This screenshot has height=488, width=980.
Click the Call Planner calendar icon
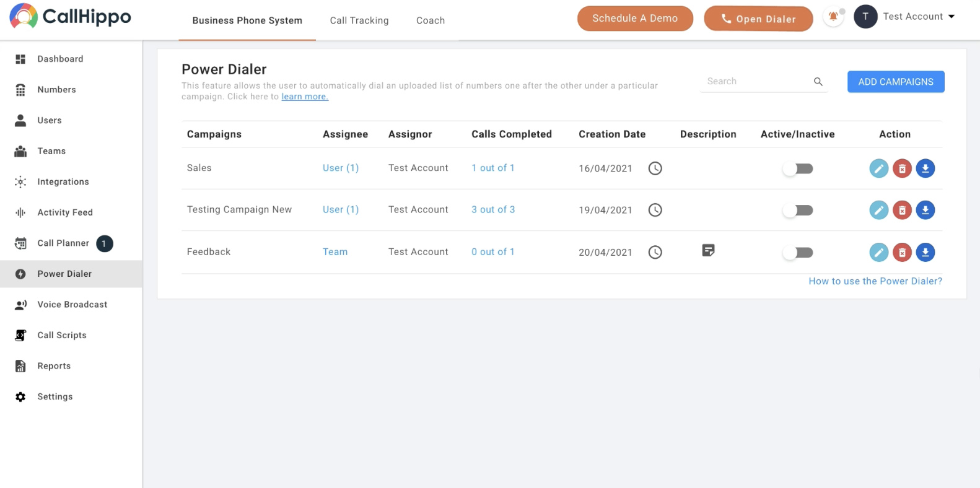coord(20,243)
